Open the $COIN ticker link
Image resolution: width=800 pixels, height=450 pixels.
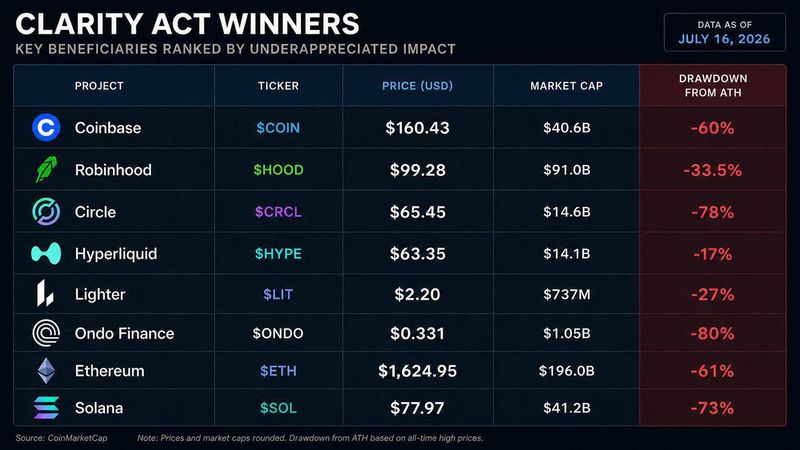(x=278, y=128)
